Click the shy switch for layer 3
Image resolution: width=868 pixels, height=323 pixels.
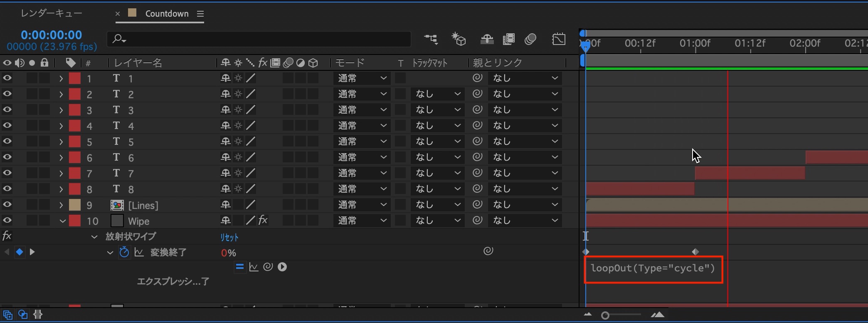[226, 109]
